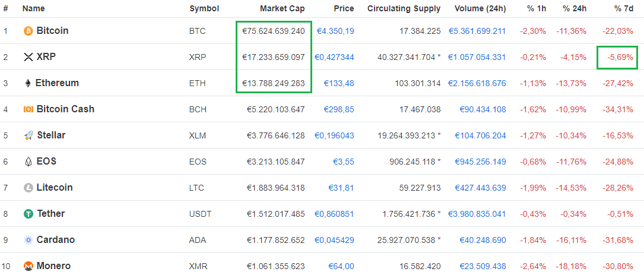Screen dimensions: 644x278
Task: Open the Litecoin name link
Action: coord(55,187)
